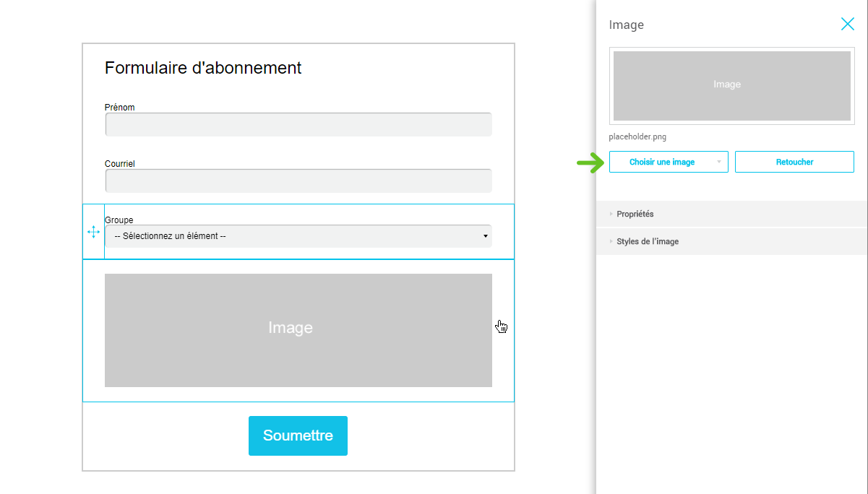Select the image placeholder in the form
The width and height of the screenshot is (868, 494).
click(x=298, y=330)
